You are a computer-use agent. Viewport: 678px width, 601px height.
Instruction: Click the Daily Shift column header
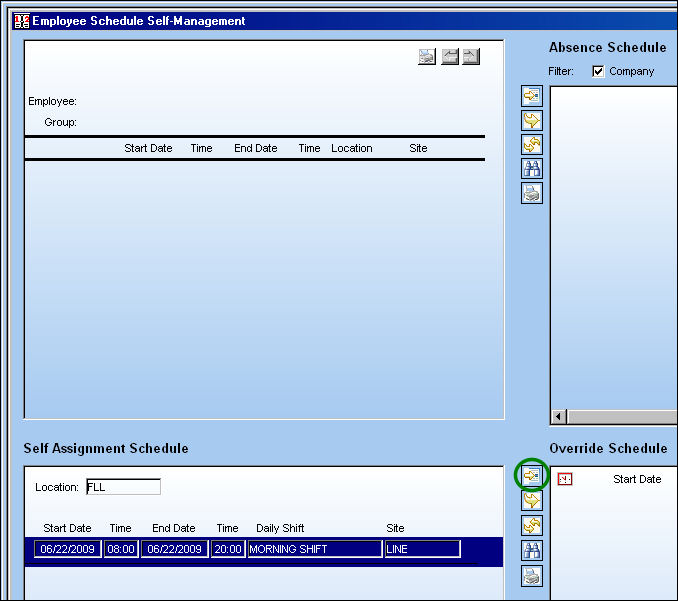tap(280, 528)
